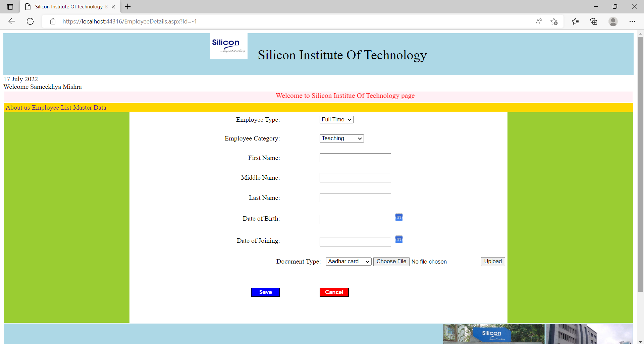Click the red Cancel button
The image size is (644, 344).
tap(334, 292)
